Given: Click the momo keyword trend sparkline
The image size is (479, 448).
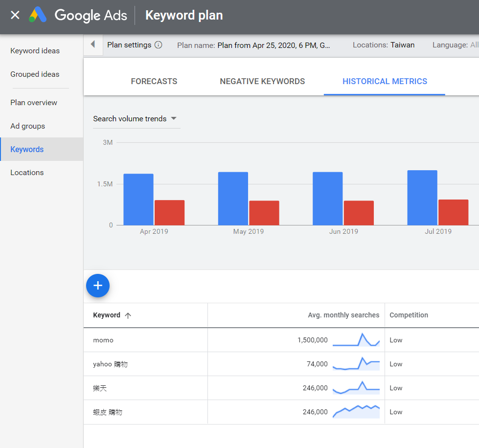Looking at the screenshot, I should pyautogui.click(x=356, y=340).
